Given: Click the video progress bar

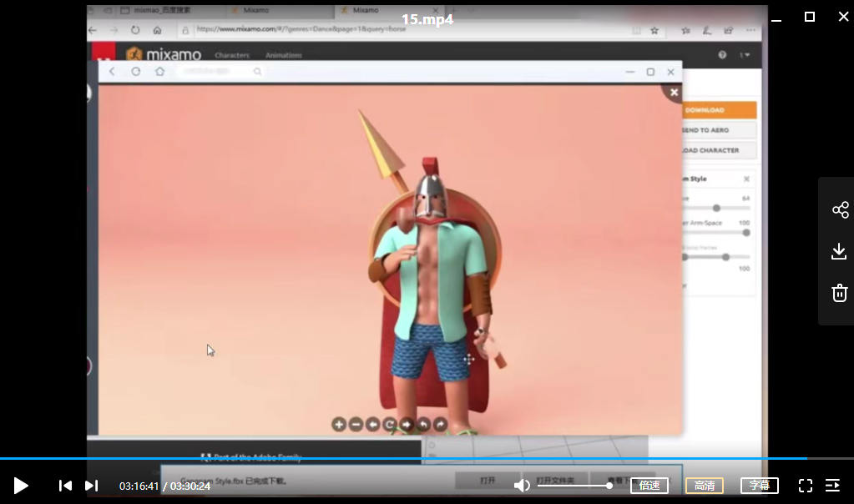Looking at the screenshot, I should (x=417, y=458).
